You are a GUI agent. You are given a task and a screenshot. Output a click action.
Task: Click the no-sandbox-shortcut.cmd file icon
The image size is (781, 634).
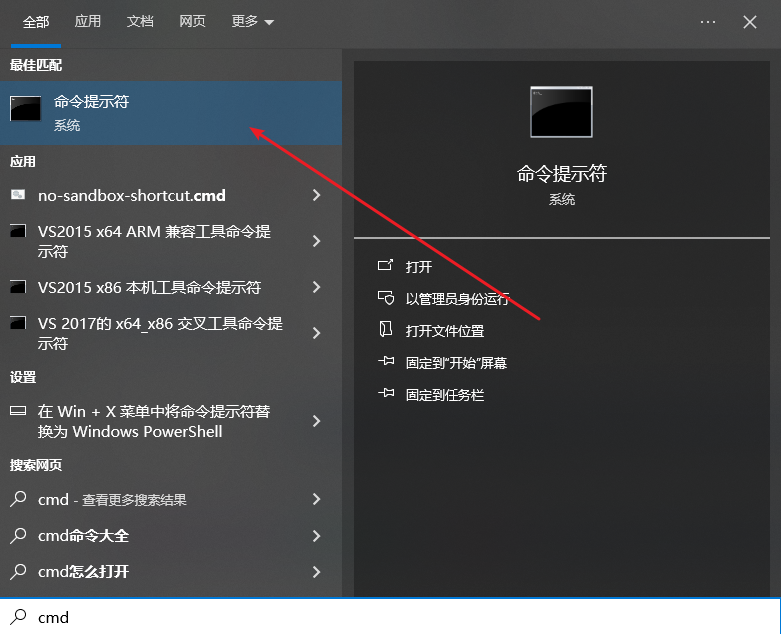(x=18, y=195)
